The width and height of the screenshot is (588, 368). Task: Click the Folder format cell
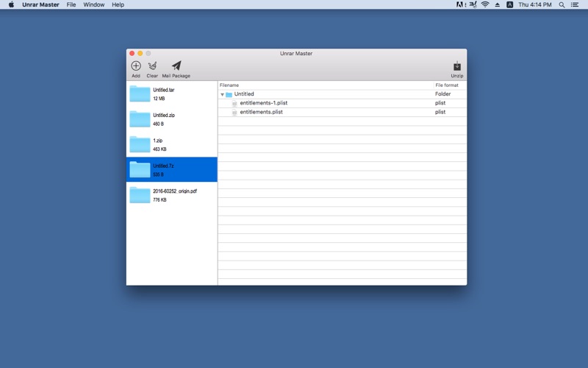pos(443,94)
